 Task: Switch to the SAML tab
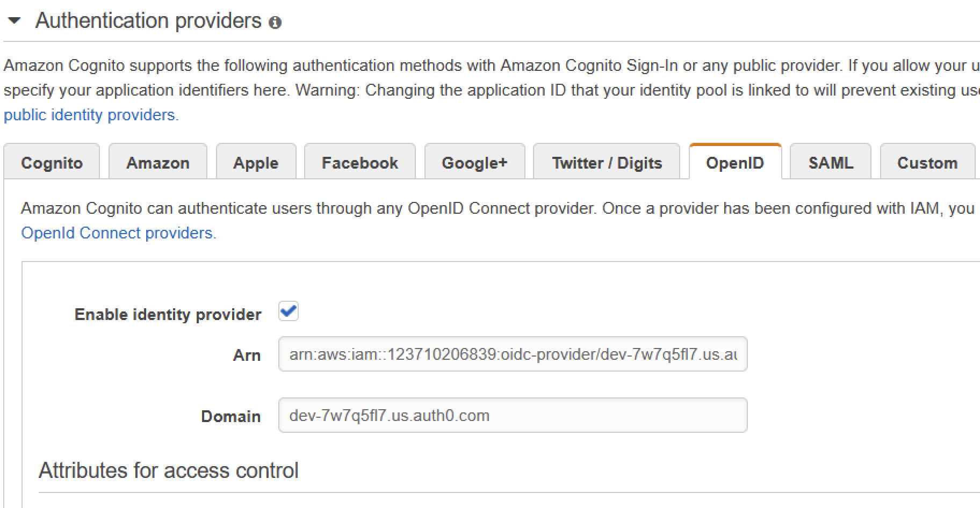[x=830, y=162]
